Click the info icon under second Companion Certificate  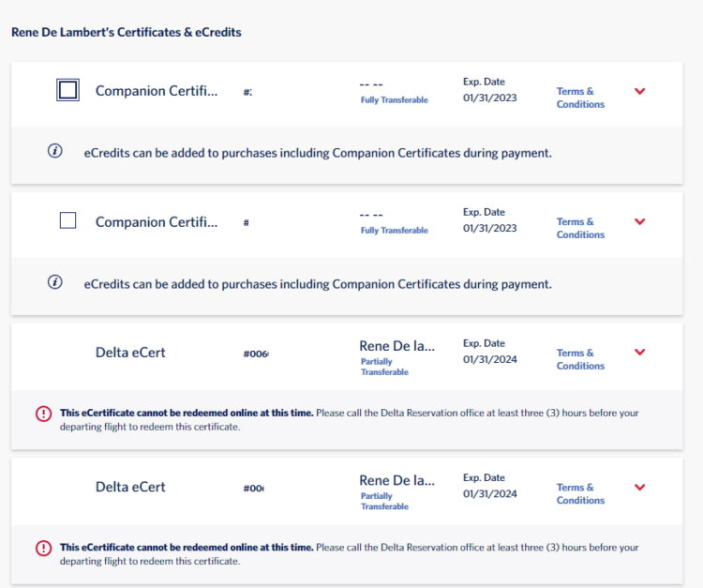coord(55,282)
